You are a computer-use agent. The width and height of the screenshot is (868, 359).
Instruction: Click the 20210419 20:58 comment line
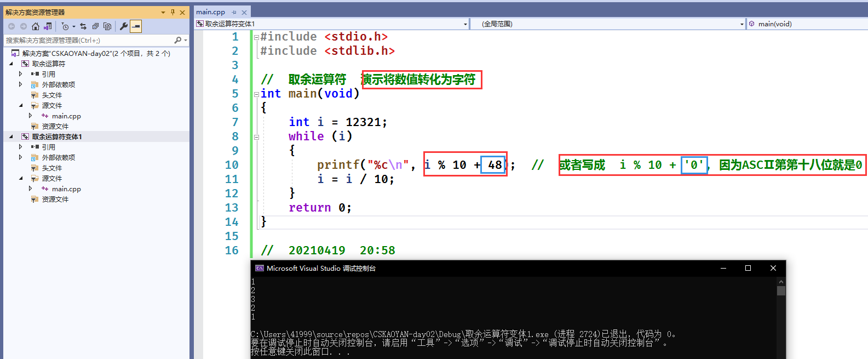(x=328, y=250)
